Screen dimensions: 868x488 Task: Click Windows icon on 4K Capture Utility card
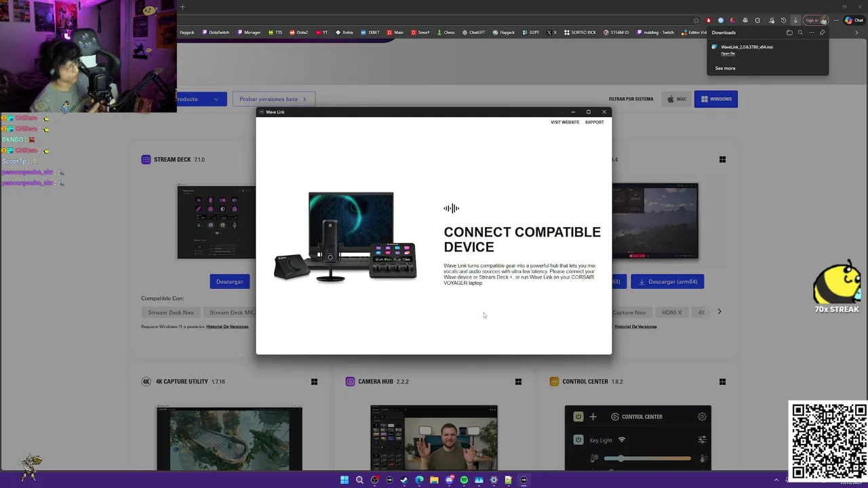(314, 382)
